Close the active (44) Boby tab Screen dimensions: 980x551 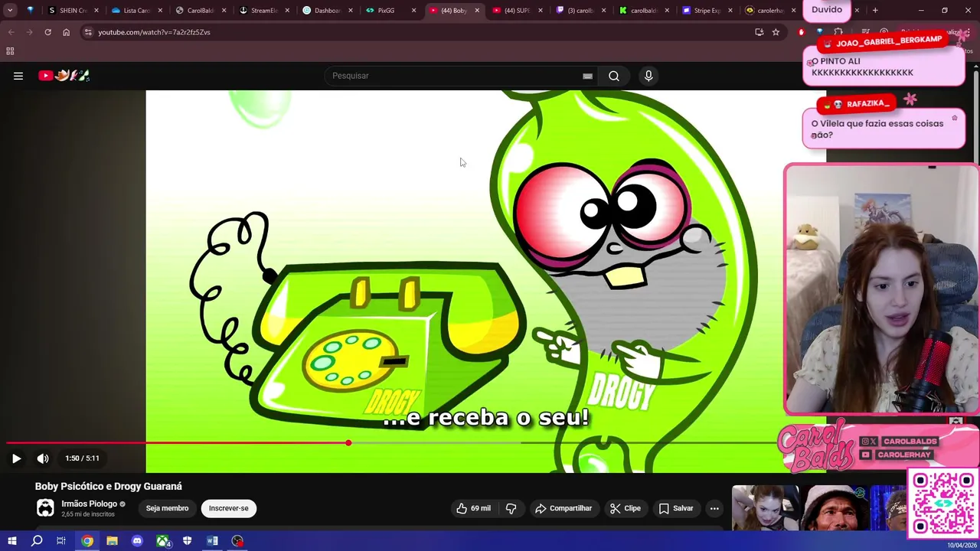(477, 11)
